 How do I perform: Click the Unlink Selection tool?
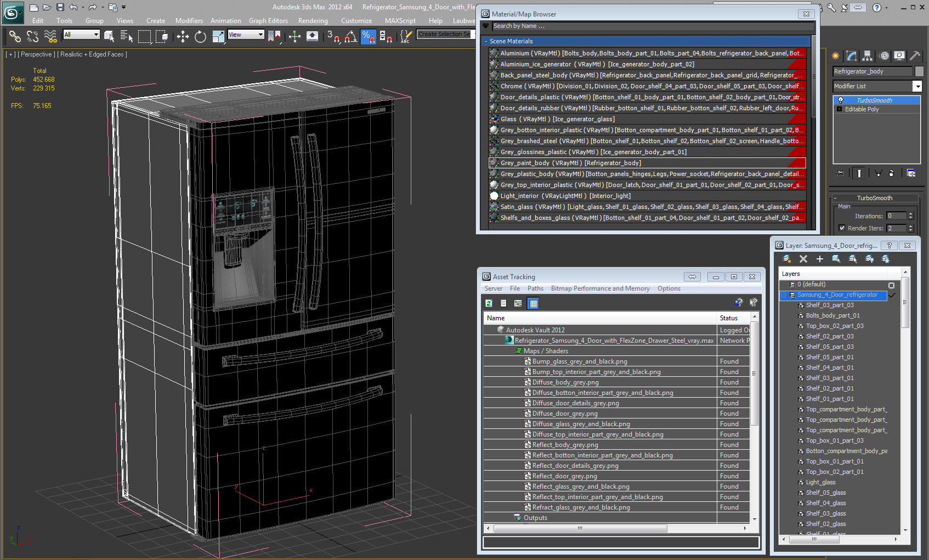[x=32, y=36]
